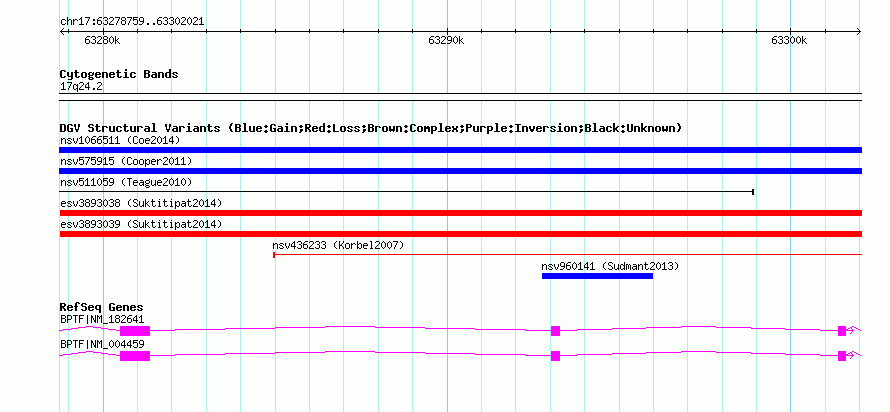Click the middle exon block of NM_182641

tap(556, 331)
